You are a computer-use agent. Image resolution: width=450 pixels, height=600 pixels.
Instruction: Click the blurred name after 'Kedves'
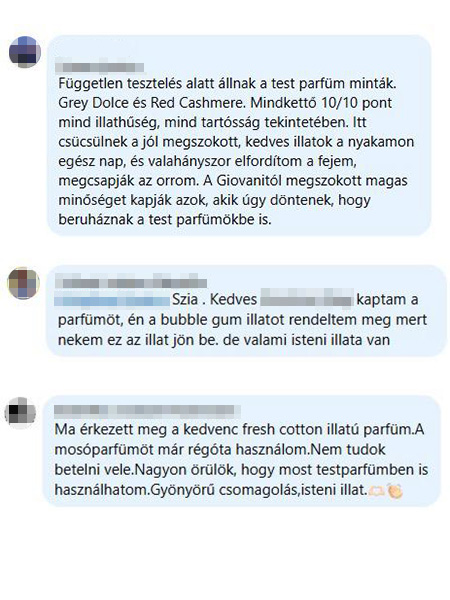click(x=306, y=300)
